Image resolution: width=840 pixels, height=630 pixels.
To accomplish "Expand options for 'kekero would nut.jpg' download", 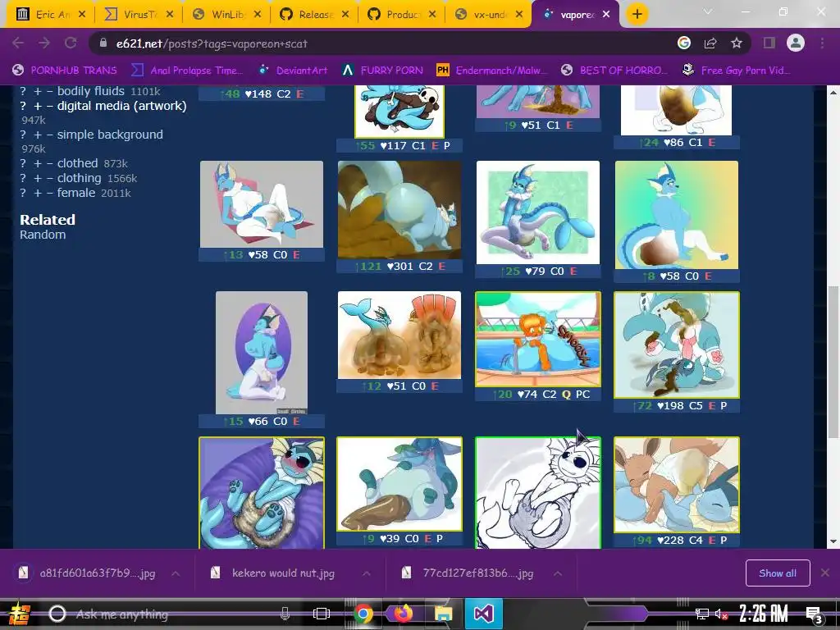I will pos(367,573).
